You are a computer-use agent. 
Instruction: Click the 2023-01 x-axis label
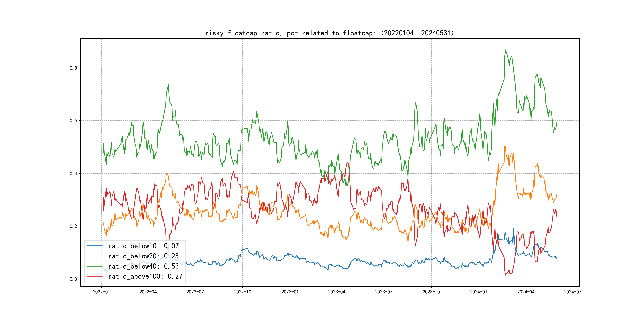[290, 292]
